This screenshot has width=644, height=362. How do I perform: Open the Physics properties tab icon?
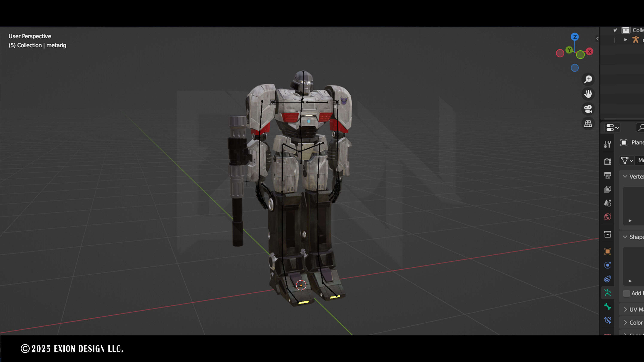coord(608,265)
